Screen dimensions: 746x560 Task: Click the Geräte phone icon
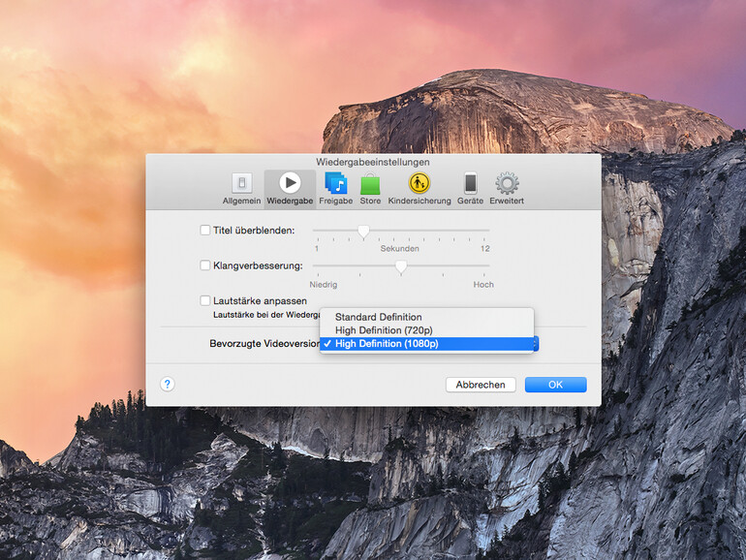coord(470,183)
